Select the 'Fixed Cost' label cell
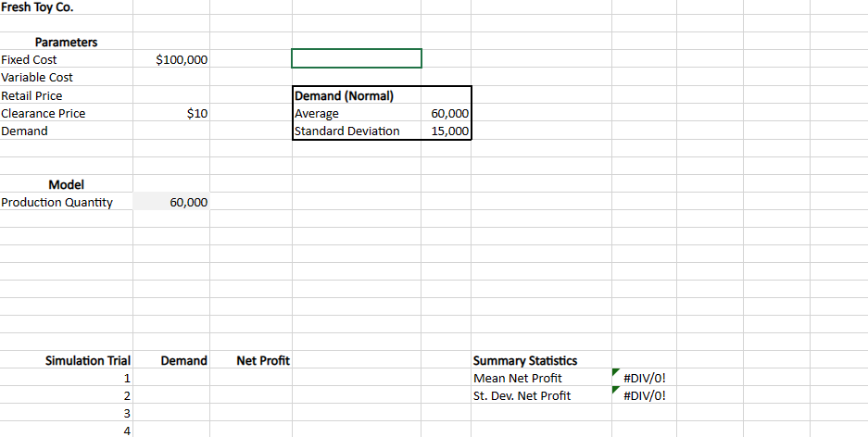The image size is (868, 437). click(x=67, y=59)
